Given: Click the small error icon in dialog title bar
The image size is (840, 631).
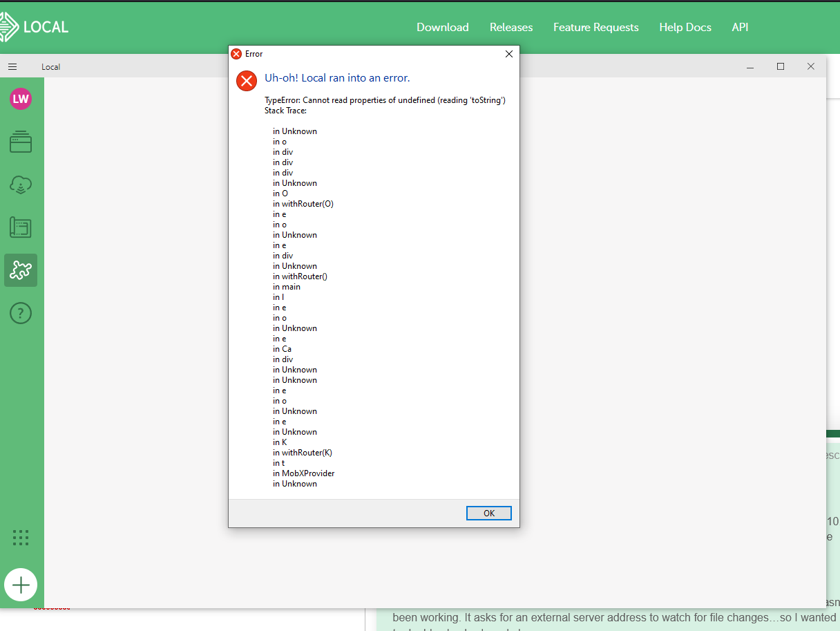Looking at the screenshot, I should pos(236,54).
